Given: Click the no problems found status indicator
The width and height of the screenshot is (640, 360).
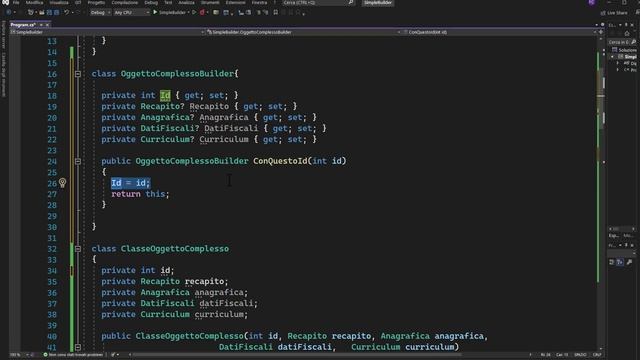Looking at the screenshot, I should coord(73,355).
